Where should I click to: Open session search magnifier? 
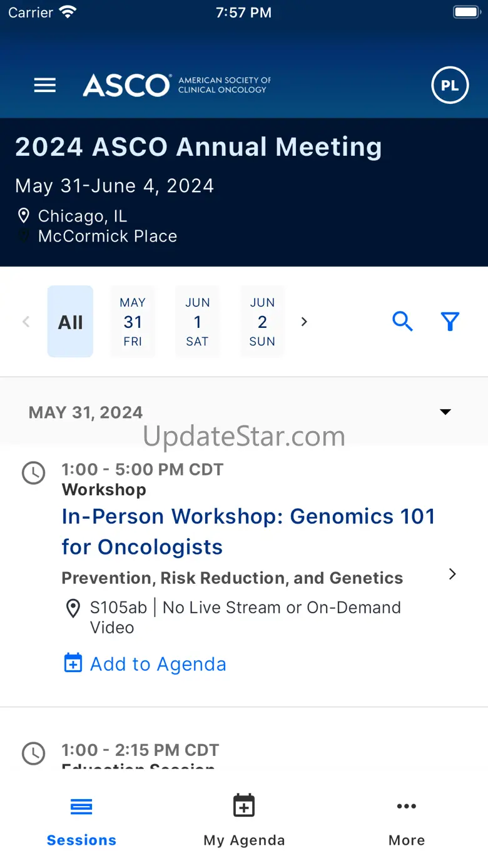[402, 322]
